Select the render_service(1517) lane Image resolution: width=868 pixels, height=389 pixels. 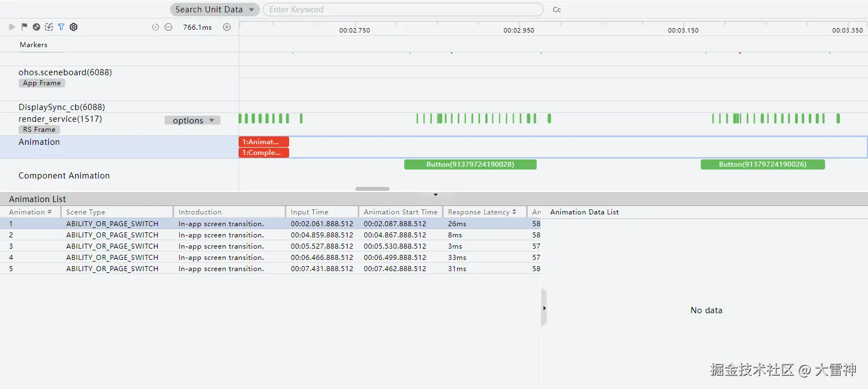pos(60,118)
